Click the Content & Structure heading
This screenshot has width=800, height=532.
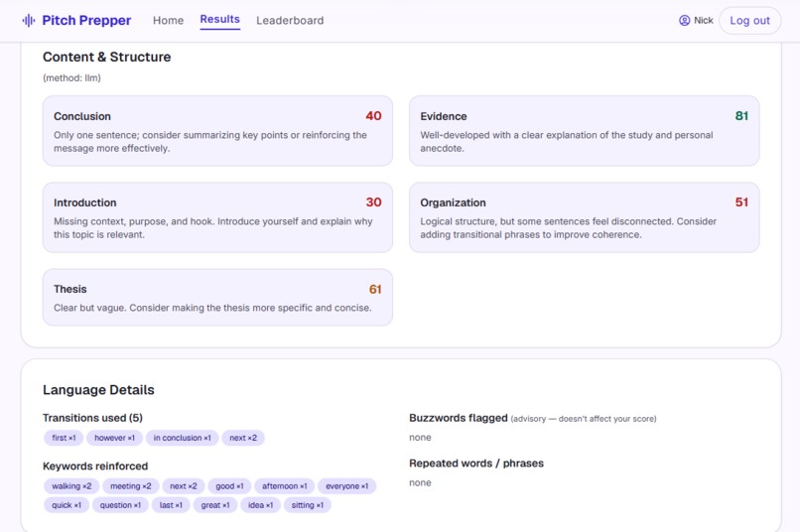click(106, 57)
